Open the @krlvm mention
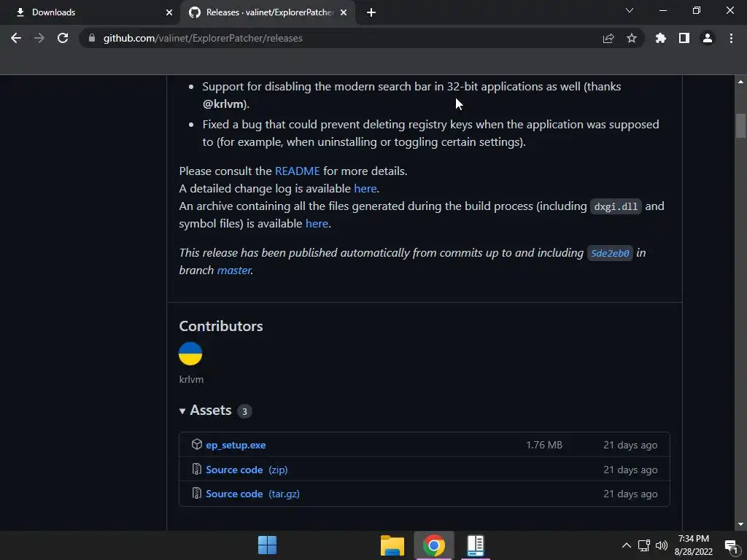 tap(224, 104)
